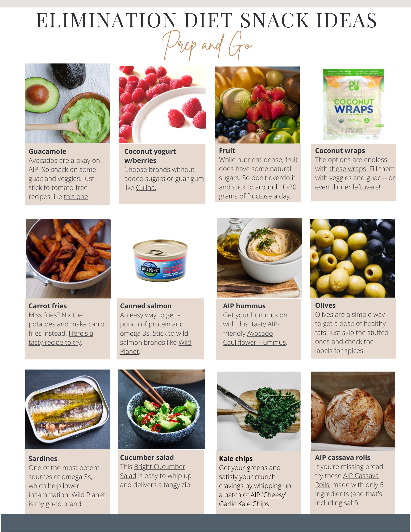Click the Coconut Wraps package image
Image resolution: width=411 pixels, height=532 pixels.
pos(354,105)
